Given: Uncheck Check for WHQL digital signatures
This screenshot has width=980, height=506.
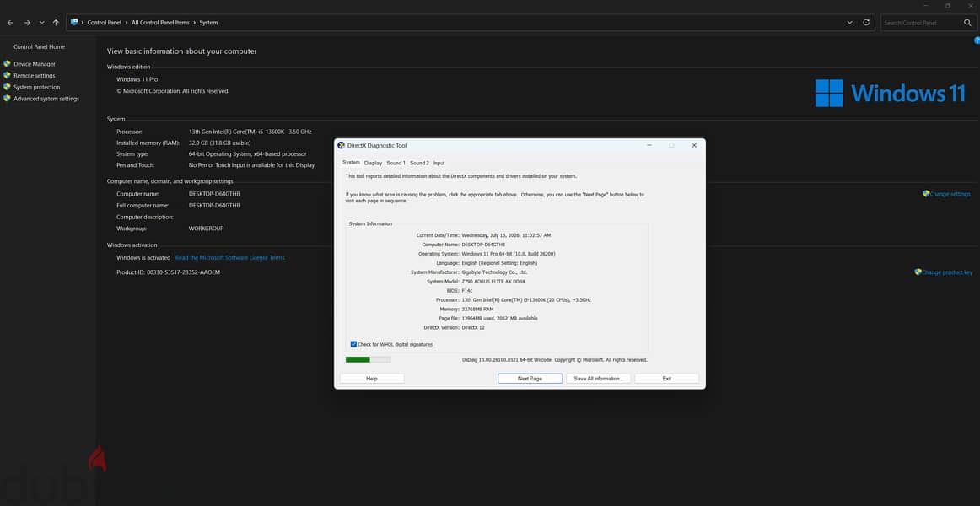Looking at the screenshot, I should [x=353, y=344].
